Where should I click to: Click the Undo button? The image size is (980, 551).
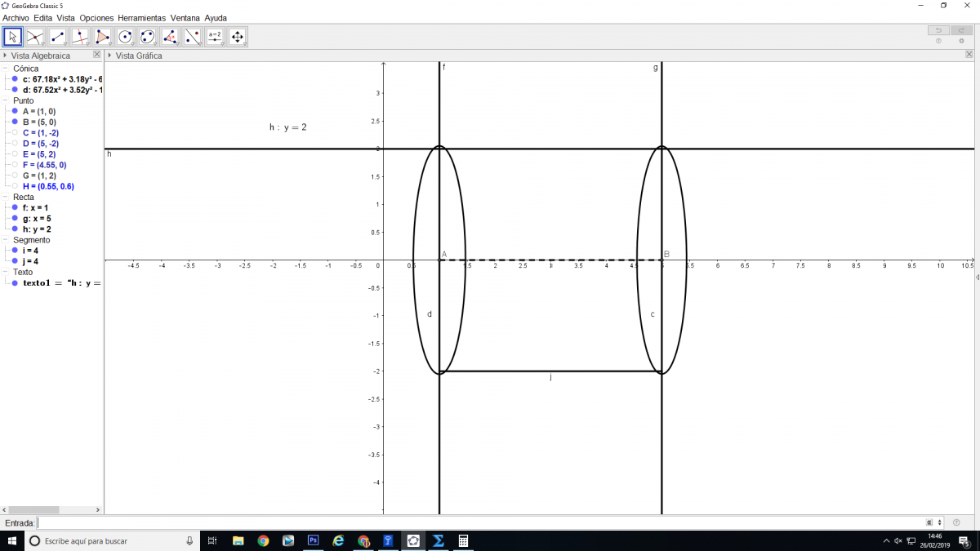coord(938,30)
